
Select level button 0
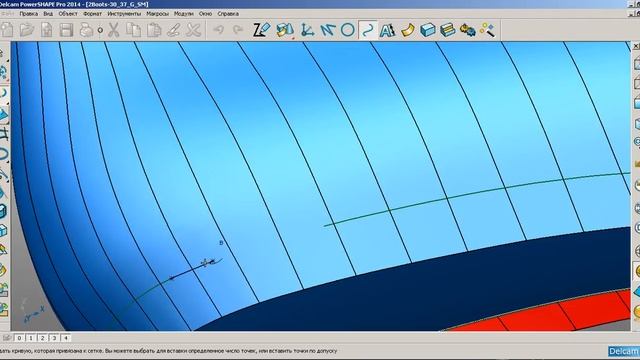[x=19, y=338]
